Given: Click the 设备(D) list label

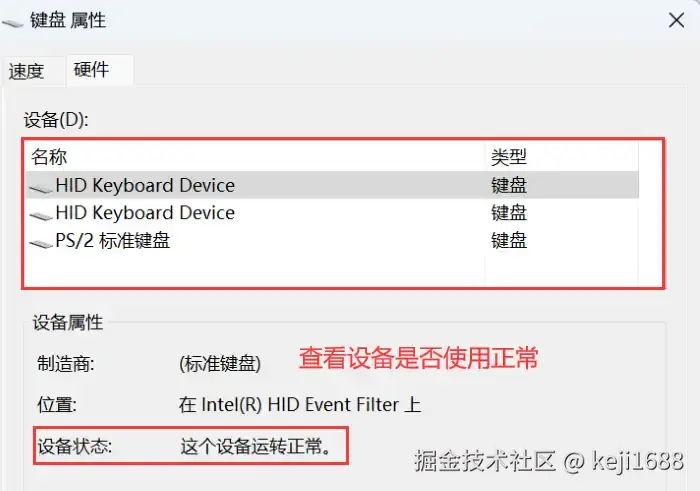Looking at the screenshot, I should tap(56, 120).
